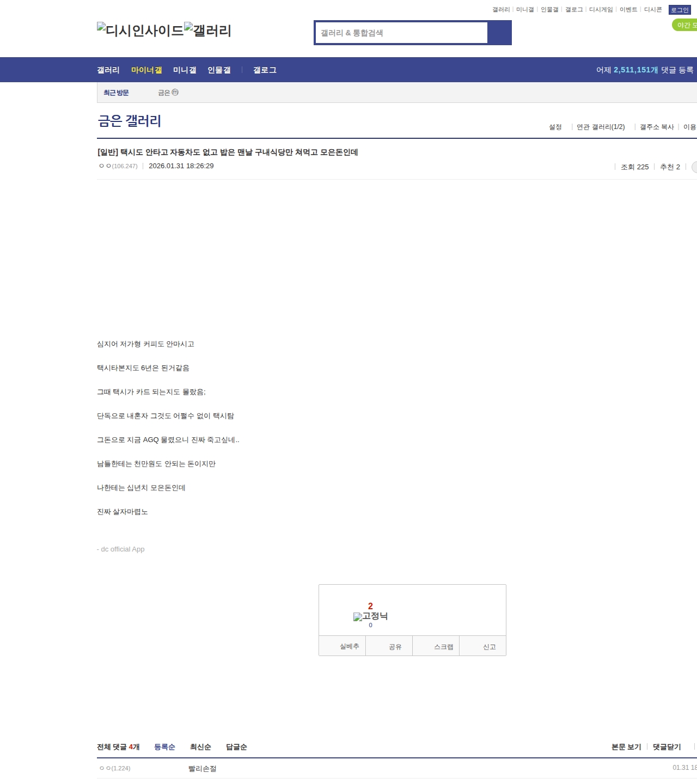Click the post title starting with [일반]

[x=228, y=152]
